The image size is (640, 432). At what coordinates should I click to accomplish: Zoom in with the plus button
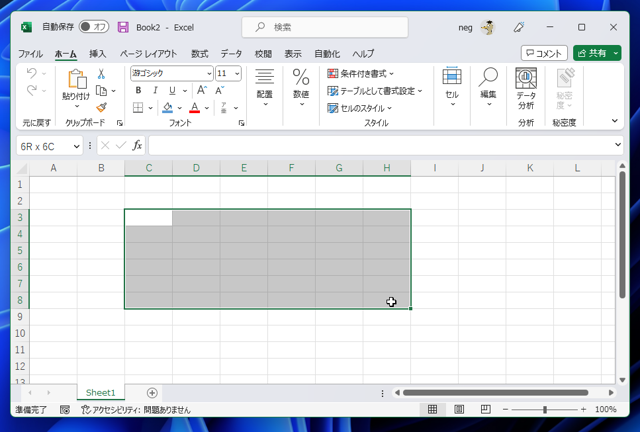(x=583, y=409)
